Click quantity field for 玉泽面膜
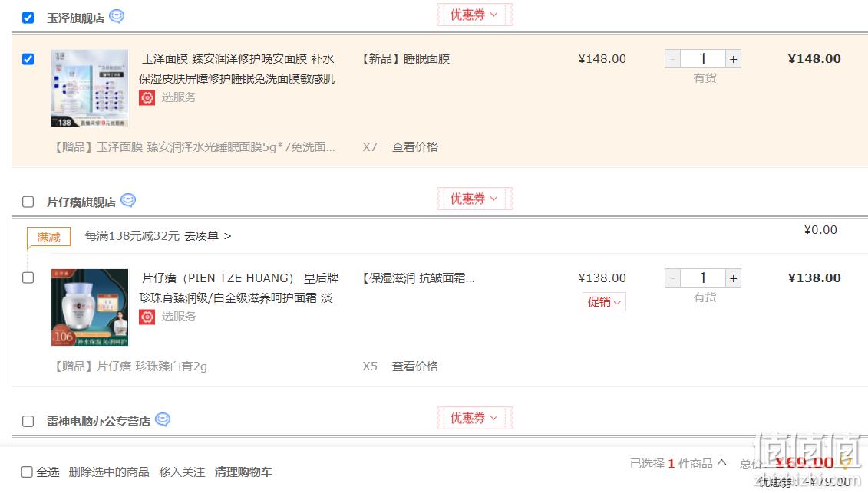The width and height of the screenshot is (868, 493). click(x=703, y=58)
